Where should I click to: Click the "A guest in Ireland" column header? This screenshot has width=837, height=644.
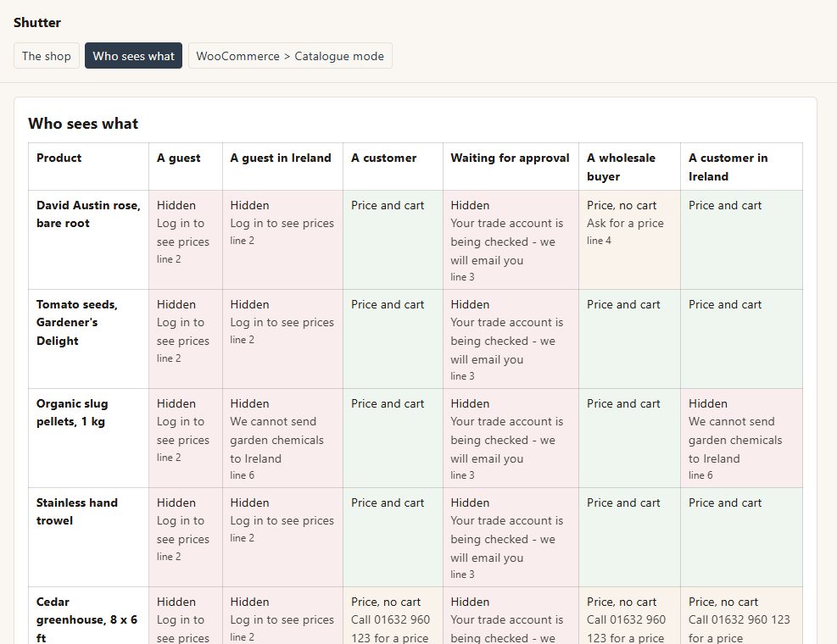coord(283,166)
